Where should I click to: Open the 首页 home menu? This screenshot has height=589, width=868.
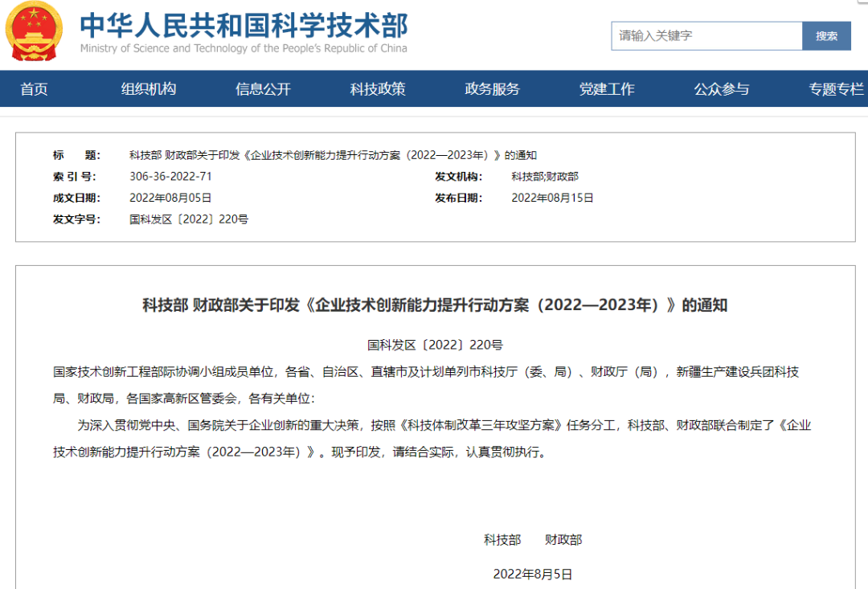tap(34, 89)
